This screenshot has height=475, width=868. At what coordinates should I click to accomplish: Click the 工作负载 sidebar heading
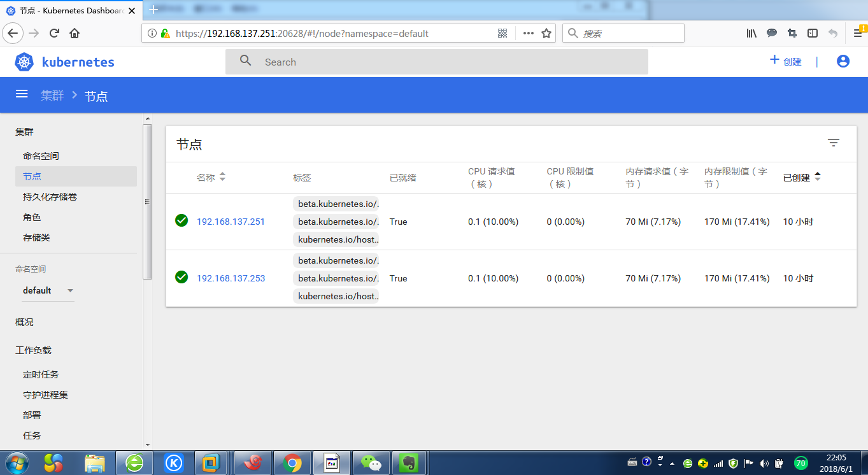pyautogui.click(x=33, y=350)
